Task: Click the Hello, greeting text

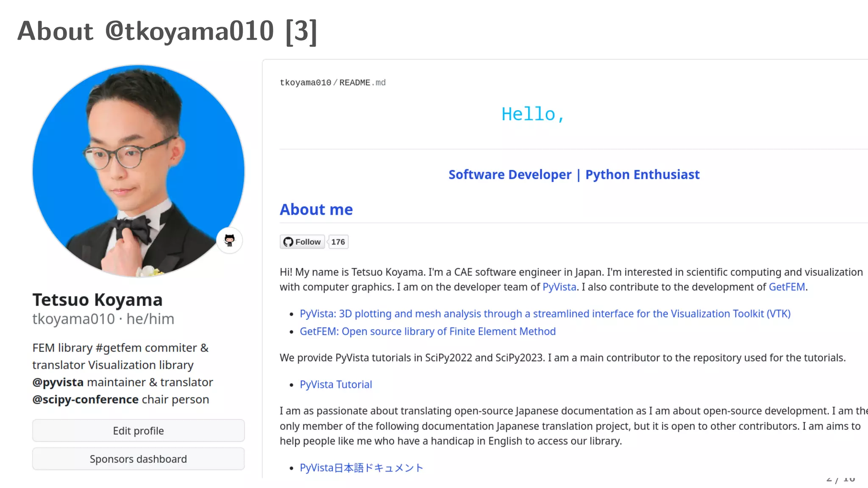Action: pyautogui.click(x=533, y=114)
